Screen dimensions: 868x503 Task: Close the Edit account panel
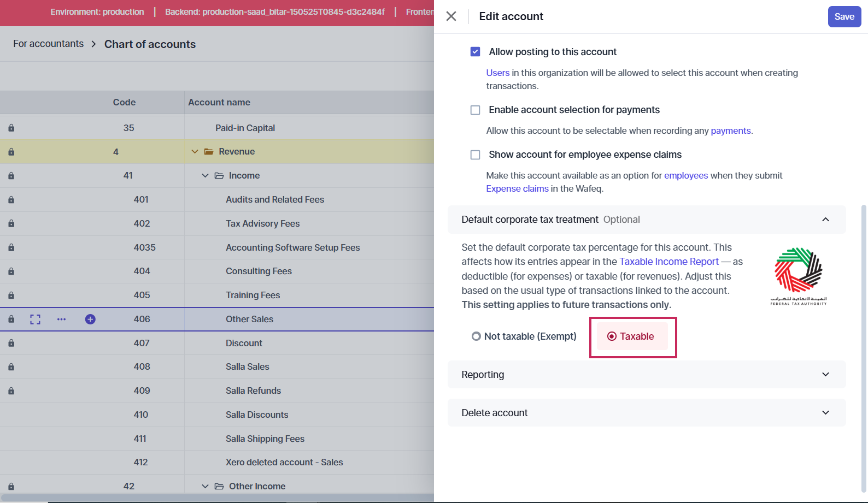pos(451,16)
